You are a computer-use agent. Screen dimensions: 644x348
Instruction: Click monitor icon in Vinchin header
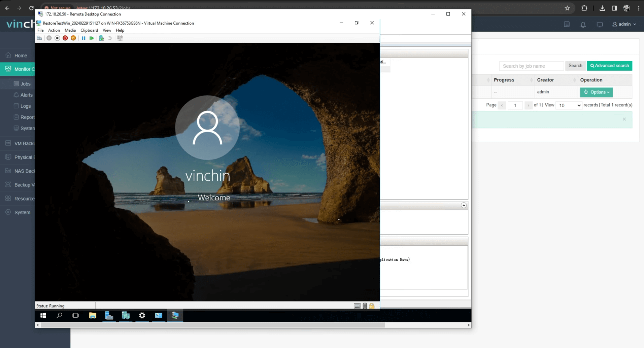coord(600,25)
